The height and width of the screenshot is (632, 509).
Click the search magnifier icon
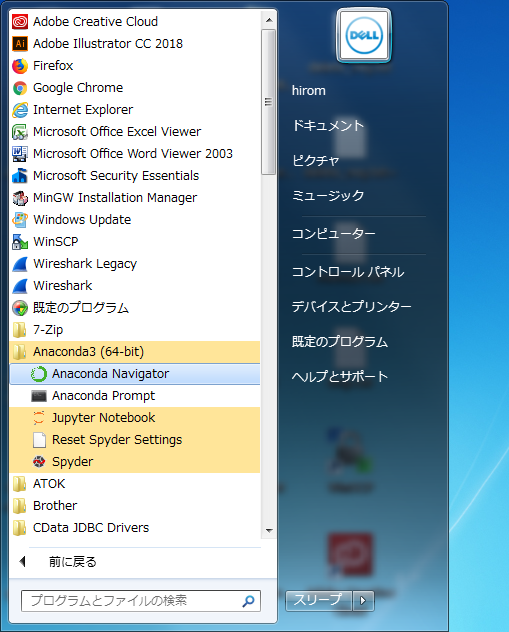coord(248,601)
